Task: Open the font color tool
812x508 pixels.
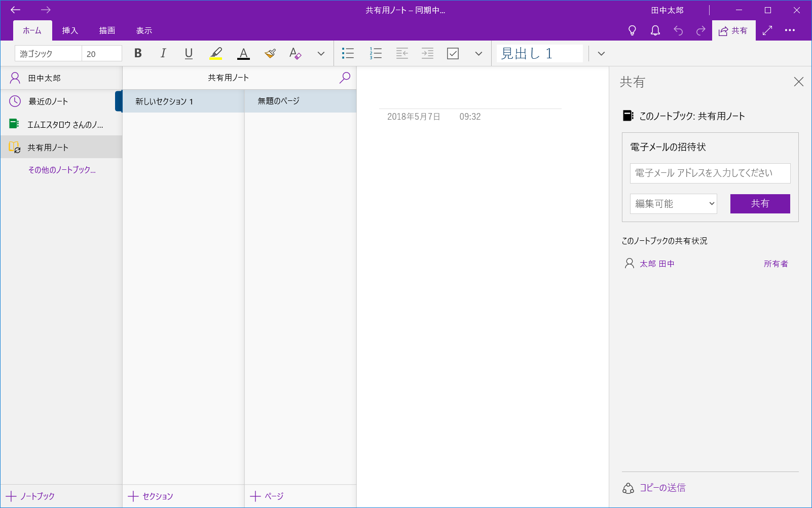Action: coord(243,53)
